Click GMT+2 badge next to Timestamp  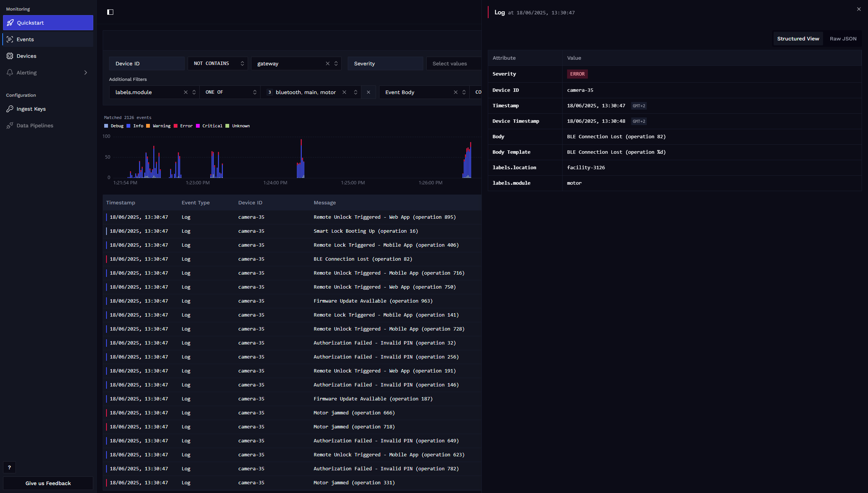pos(639,106)
